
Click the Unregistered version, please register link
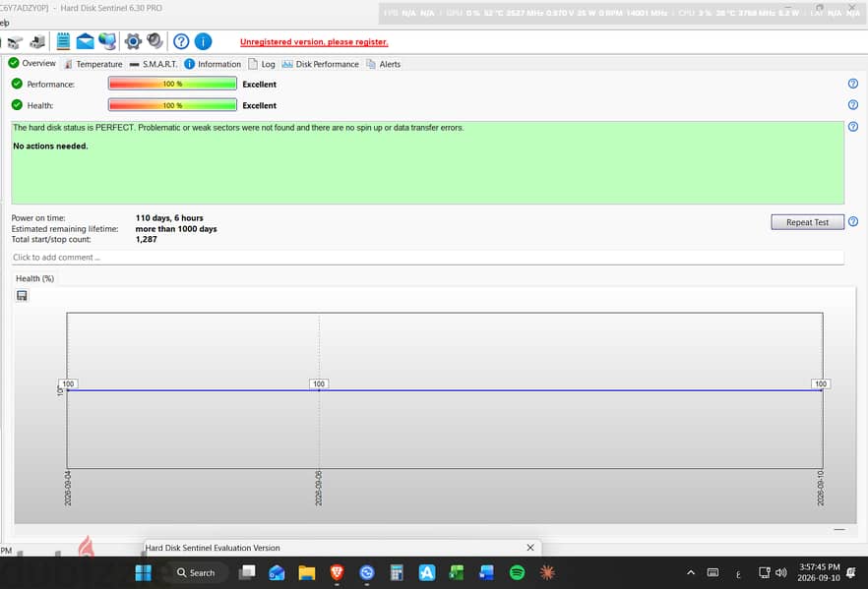click(314, 42)
